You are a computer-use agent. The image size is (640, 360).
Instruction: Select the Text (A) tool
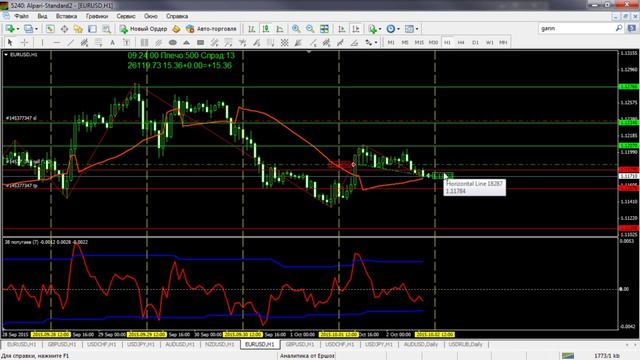coord(112,42)
